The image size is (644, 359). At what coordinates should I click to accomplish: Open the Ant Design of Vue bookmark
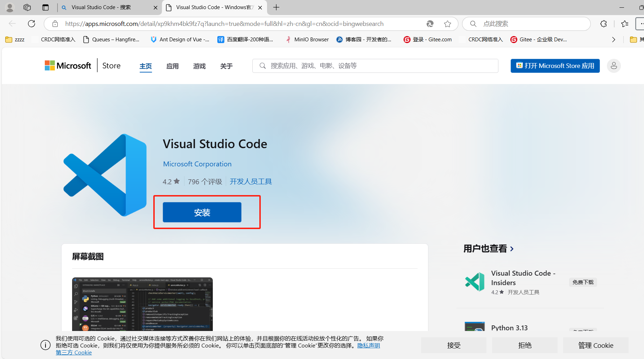pyautogui.click(x=180, y=40)
